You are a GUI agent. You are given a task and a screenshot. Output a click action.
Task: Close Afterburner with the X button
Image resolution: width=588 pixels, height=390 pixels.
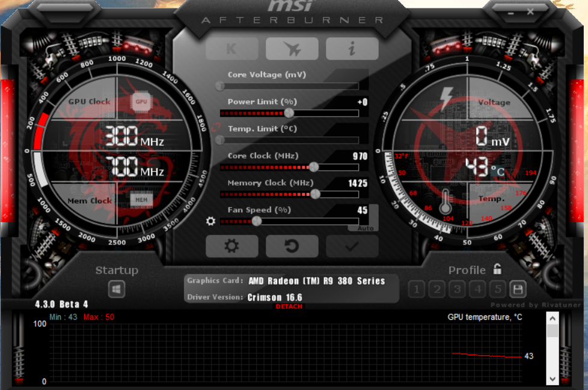tap(530, 11)
